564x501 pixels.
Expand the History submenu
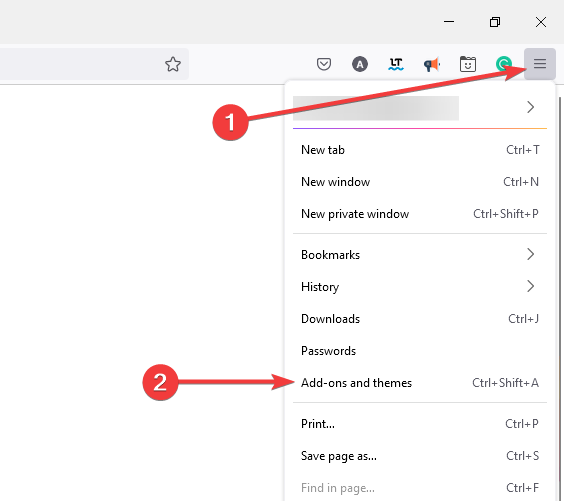coord(420,287)
